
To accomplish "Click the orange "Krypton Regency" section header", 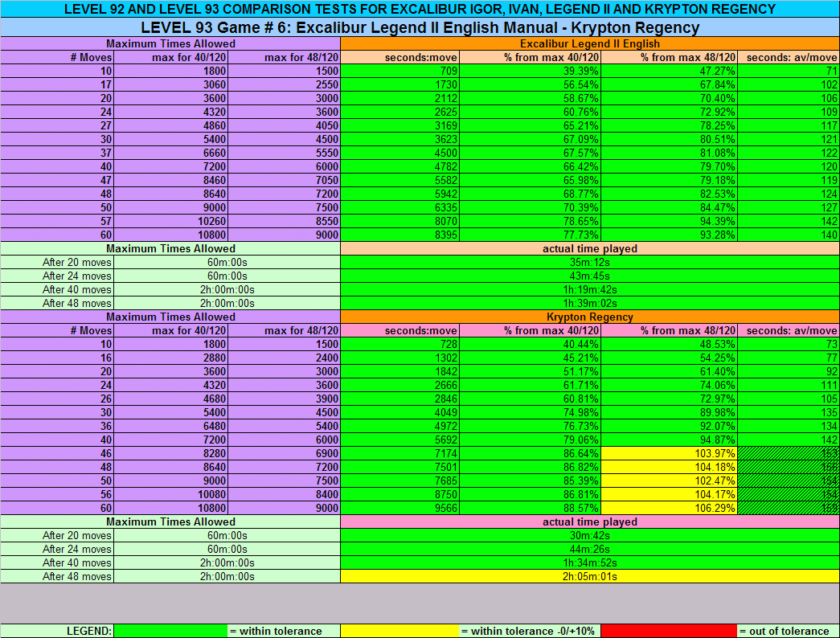I will click(x=590, y=317).
